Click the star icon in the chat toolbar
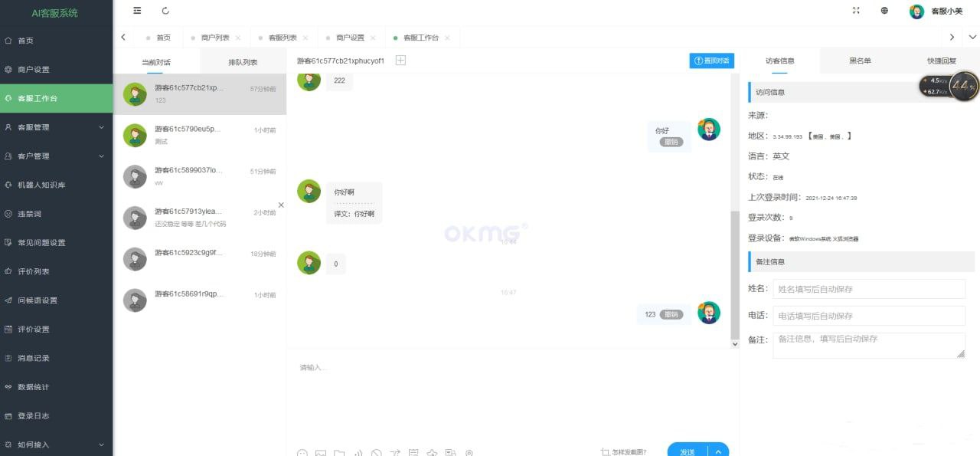Image resolution: width=980 pixels, height=456 pixels. (432, 453)
